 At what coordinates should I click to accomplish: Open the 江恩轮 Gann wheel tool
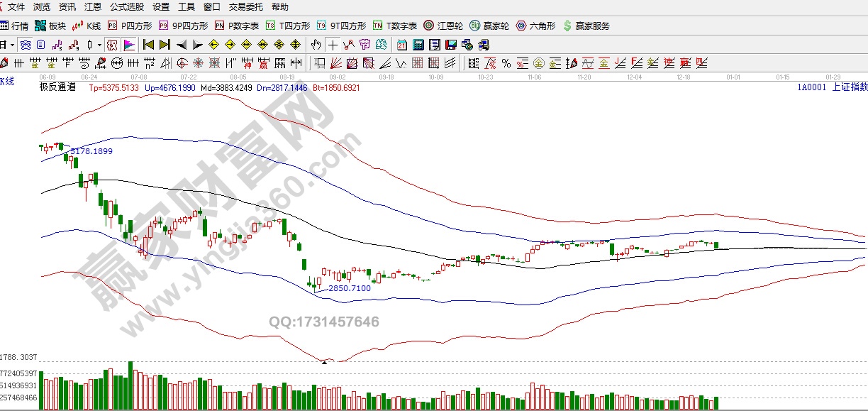pyautogui.click(x=443, y=26)
